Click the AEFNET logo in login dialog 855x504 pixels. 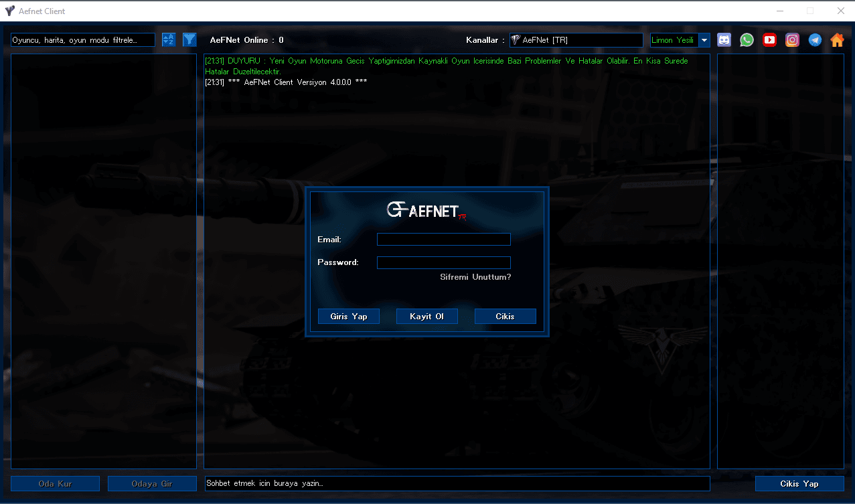tap(426, 211)
